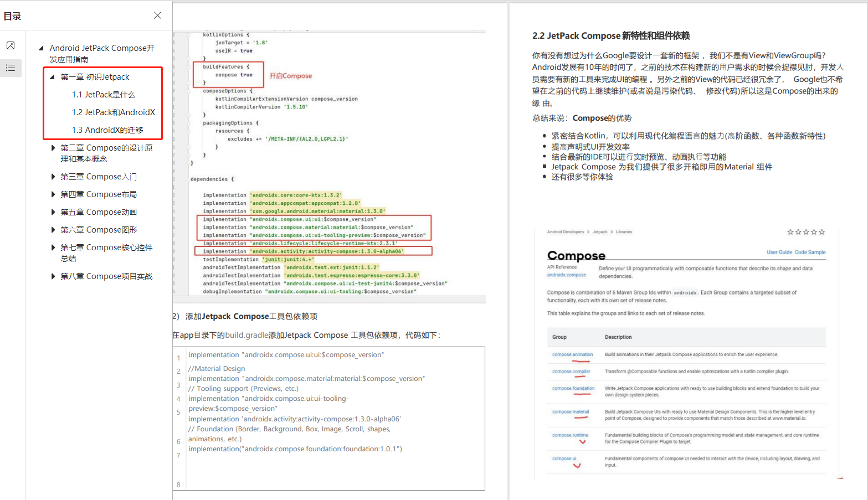This screenshot has height=500, width=868.
Task: Click the //Material Design comment in code box
Action: coord(217,368)
